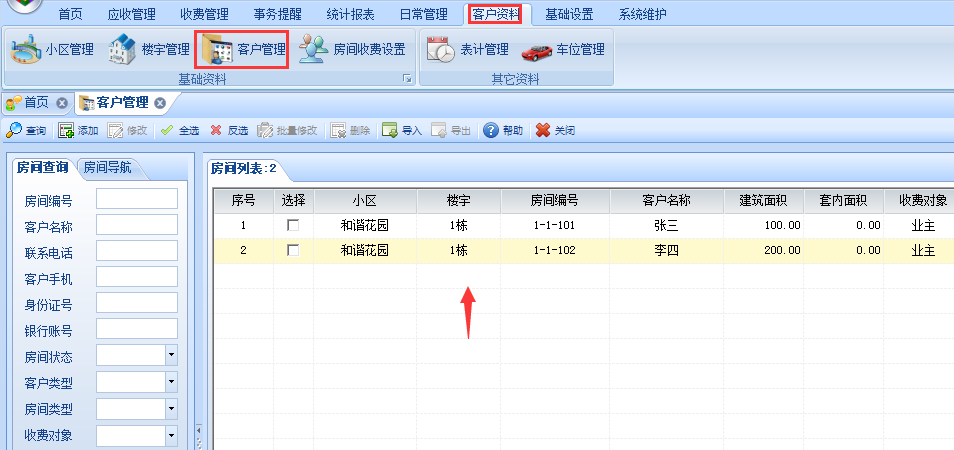This screenshot has height=450, width=954.
Task: Click the 导入 import tool
Action: coord(402,130)
